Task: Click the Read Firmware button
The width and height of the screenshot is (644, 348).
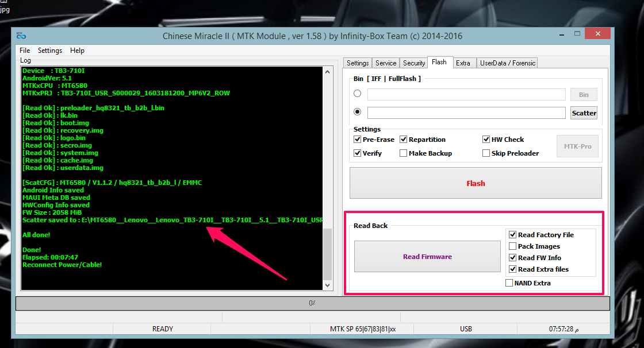Action: tap(427, 257)
